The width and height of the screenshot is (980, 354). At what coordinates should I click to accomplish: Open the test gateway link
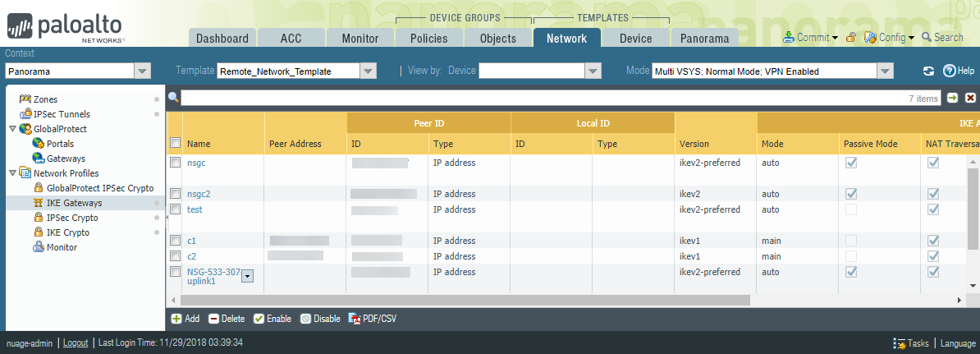tap(195, 209)
